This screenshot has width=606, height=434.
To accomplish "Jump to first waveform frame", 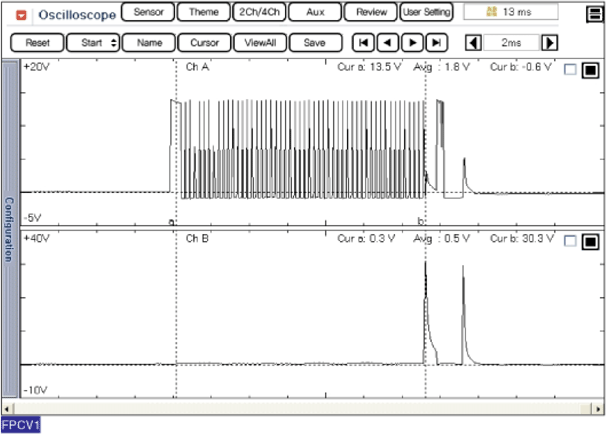I will pyautogui.click(x=365, y=43).
